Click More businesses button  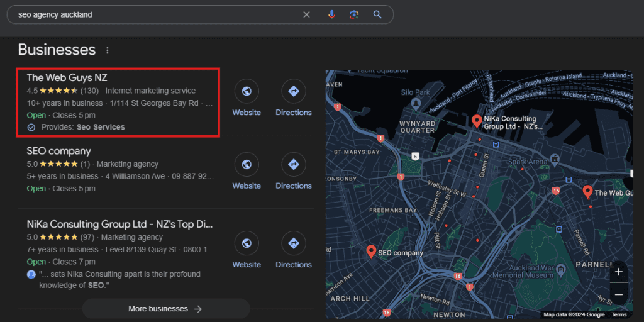166,308
